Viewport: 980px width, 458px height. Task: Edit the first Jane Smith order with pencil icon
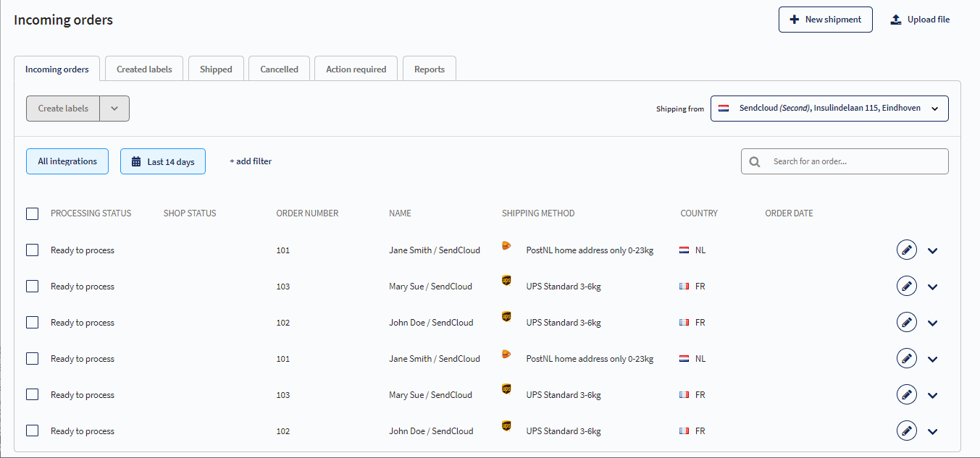coord(906,250)
